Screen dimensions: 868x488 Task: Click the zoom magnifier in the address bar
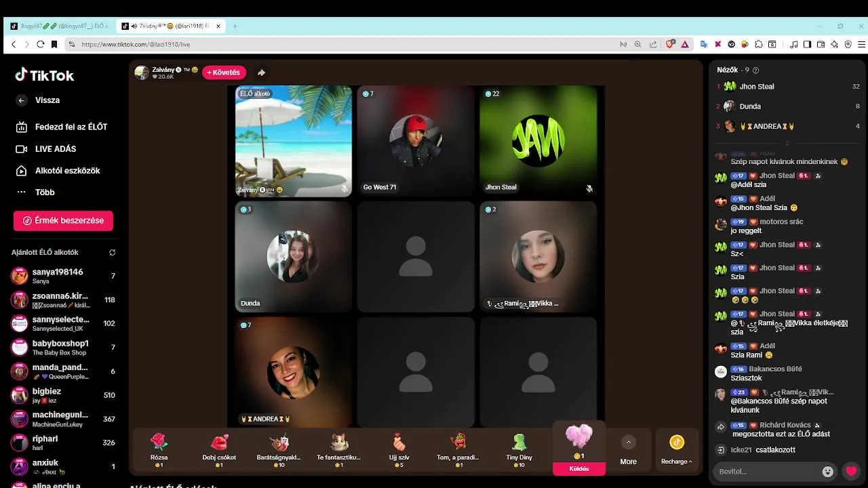point(637,44)
